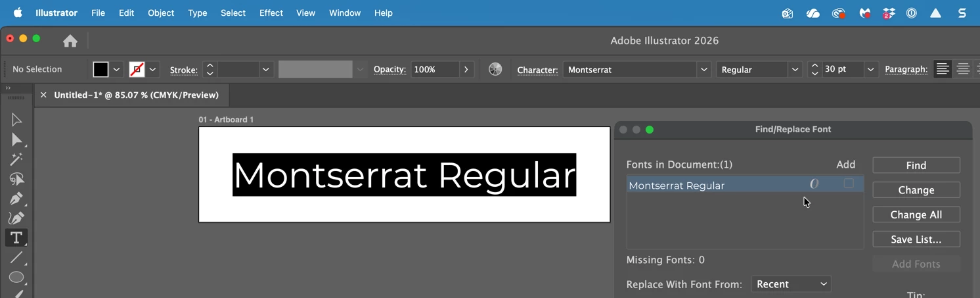Image resolution: width=980 pixels, height=298 pixels.
Task: Click the OpenType font icon for Montserrat Regular
Action: [x=814, y=184]
